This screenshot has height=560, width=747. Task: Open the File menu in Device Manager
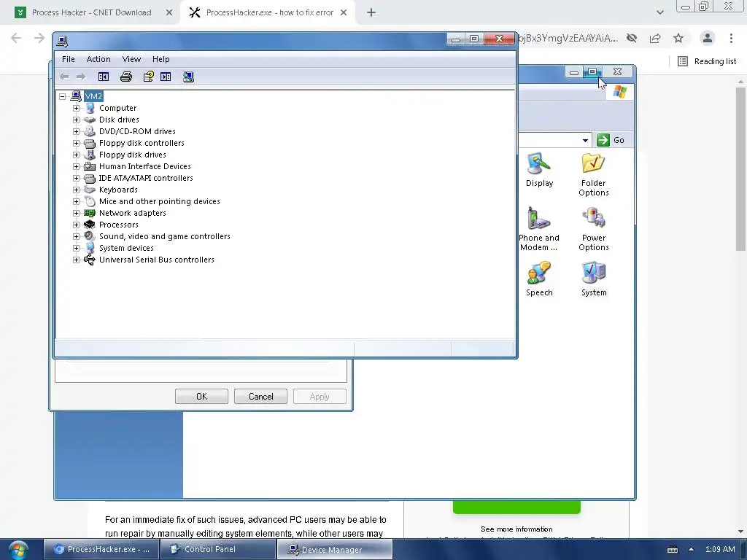(x=68, y=59)
